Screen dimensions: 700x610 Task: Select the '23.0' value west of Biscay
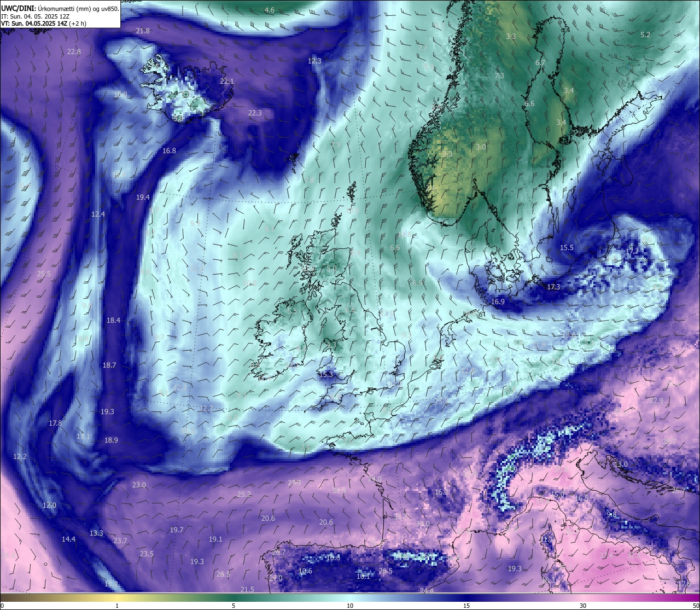(x=139, y=485)
